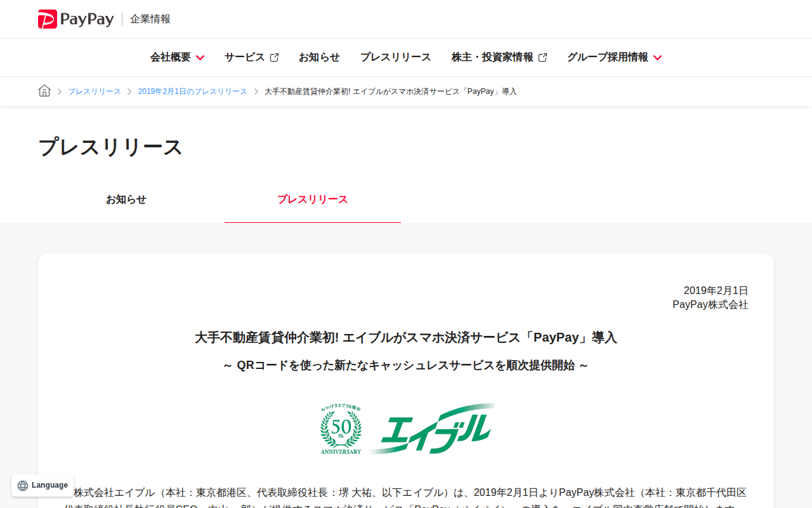Open the プレスリリース breadcrumb link
812x508 pixels.
coord(95,91)
